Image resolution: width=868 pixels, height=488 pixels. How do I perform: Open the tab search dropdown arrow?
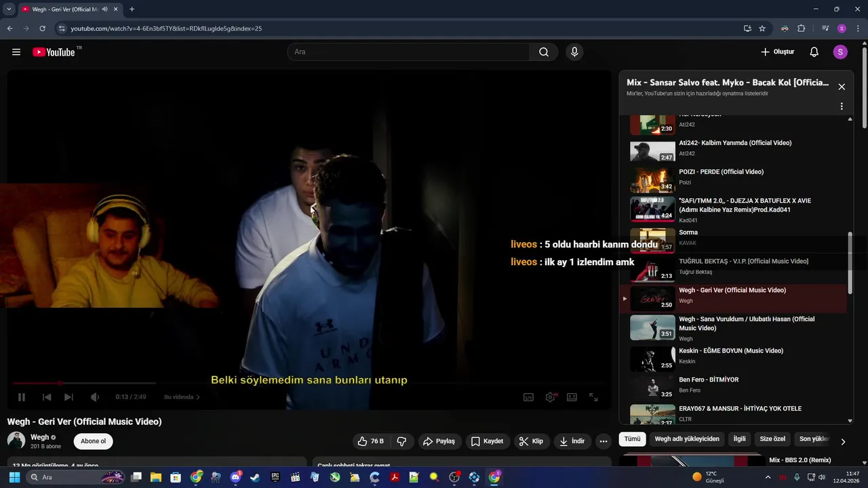pos(9,9)
